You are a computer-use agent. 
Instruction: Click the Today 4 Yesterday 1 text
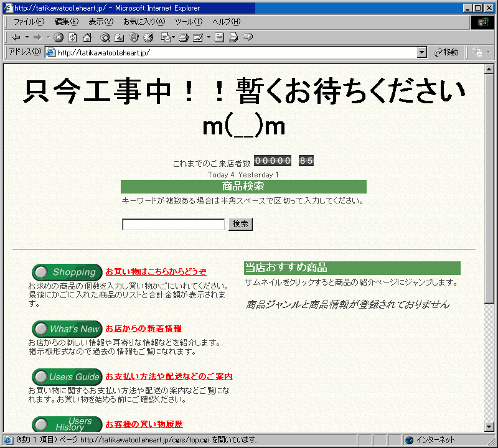[x=243, y=175]
